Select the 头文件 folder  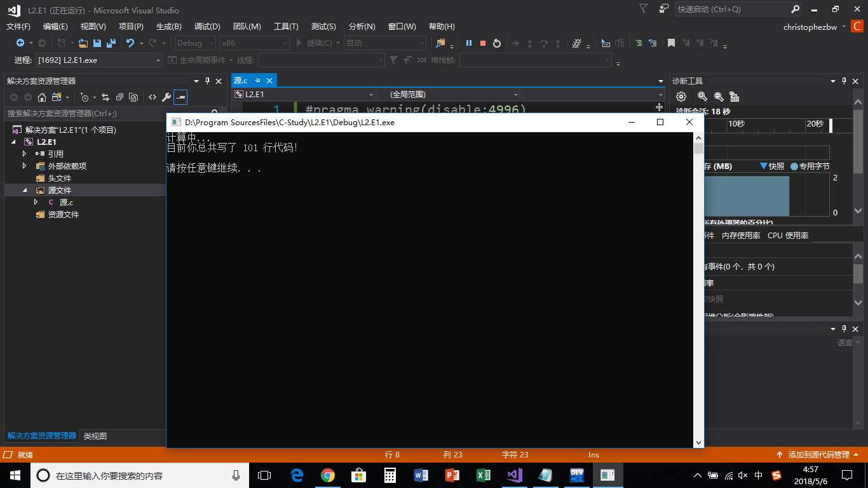pos(60,178)
